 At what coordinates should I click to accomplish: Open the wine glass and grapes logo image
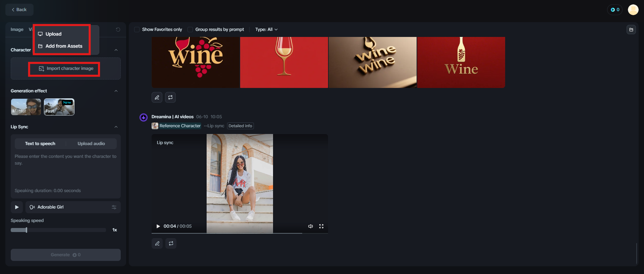196,62
